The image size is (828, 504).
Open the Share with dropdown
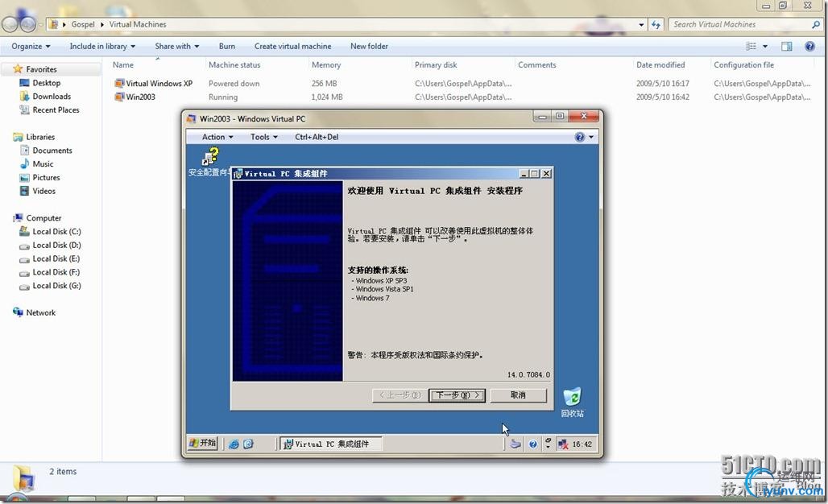(177, 47)
